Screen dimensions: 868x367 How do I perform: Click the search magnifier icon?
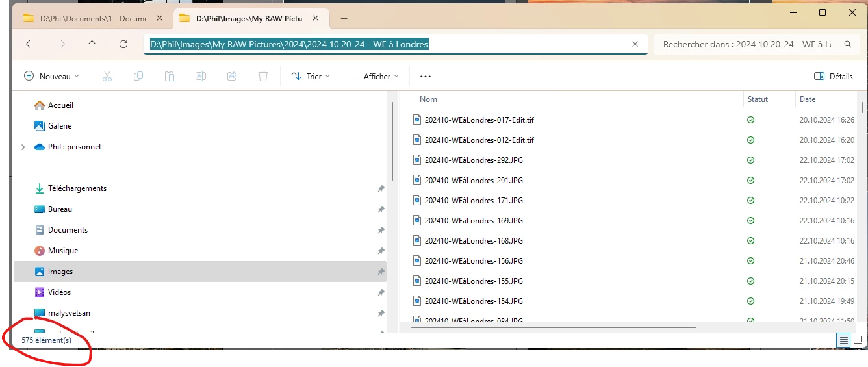point(847,44)
